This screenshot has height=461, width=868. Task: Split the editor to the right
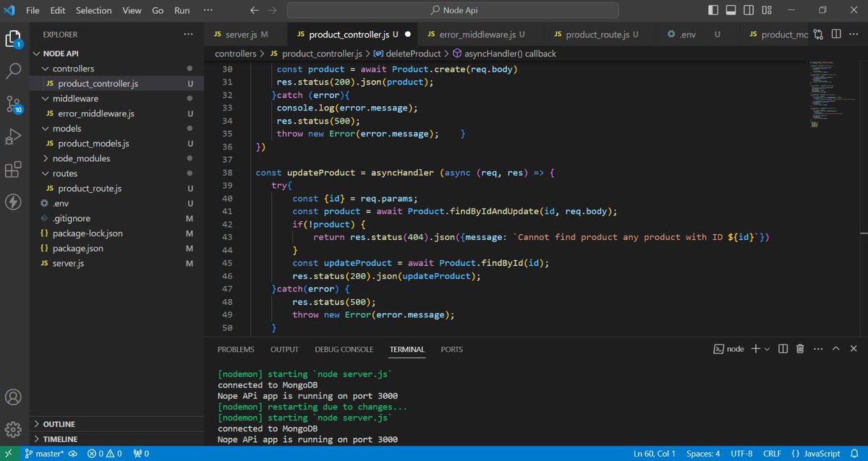click(x=836, y=34)
